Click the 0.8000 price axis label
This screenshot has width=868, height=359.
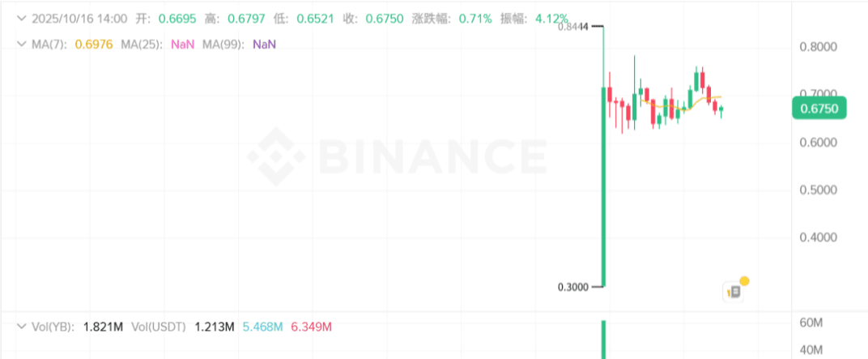pos(818,47)
